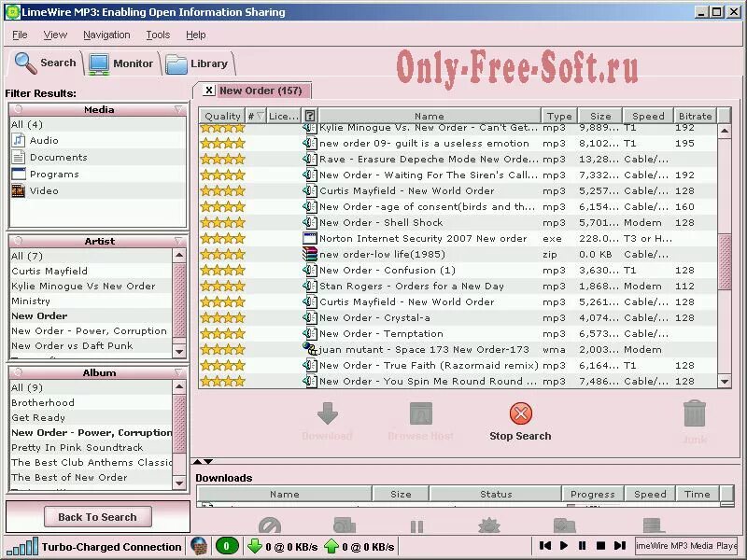Open the Help menu

tap(196, 35)
